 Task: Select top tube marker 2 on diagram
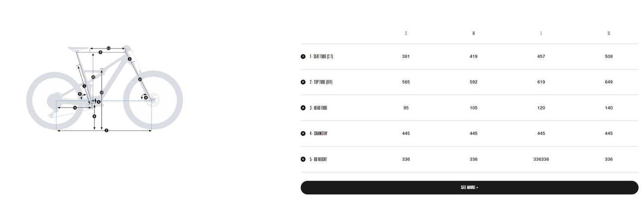click(x=100, y=52)
